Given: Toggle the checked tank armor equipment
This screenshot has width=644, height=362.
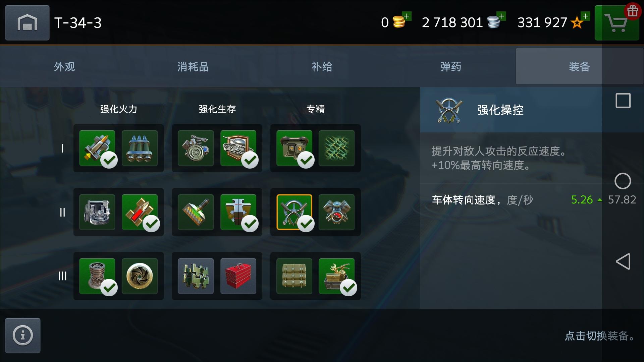Looking at the screenshot, I should [238, 148].
